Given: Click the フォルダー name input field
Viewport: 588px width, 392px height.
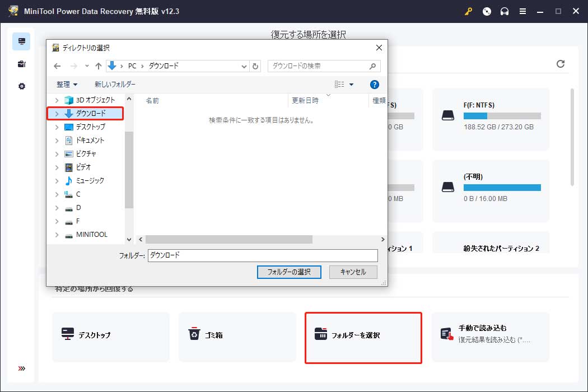Looking at the screenshot, I should [x=263, y=255].
